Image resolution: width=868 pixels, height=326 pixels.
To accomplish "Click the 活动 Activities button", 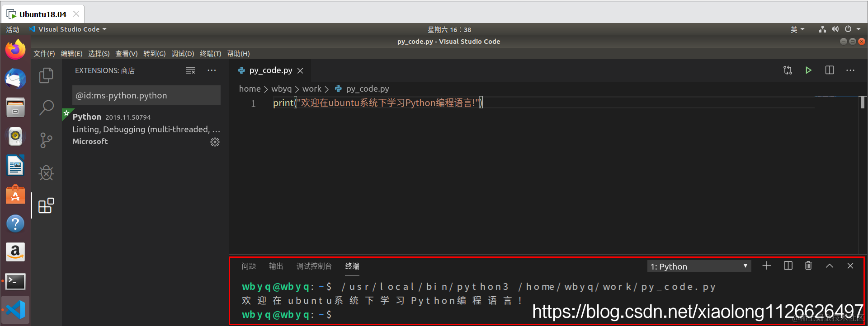I will pos(13,29).
